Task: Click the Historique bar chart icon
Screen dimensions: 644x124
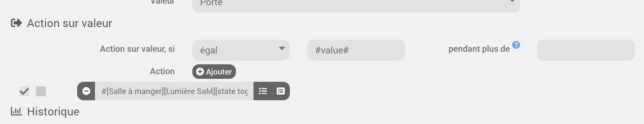Action: 16,111
